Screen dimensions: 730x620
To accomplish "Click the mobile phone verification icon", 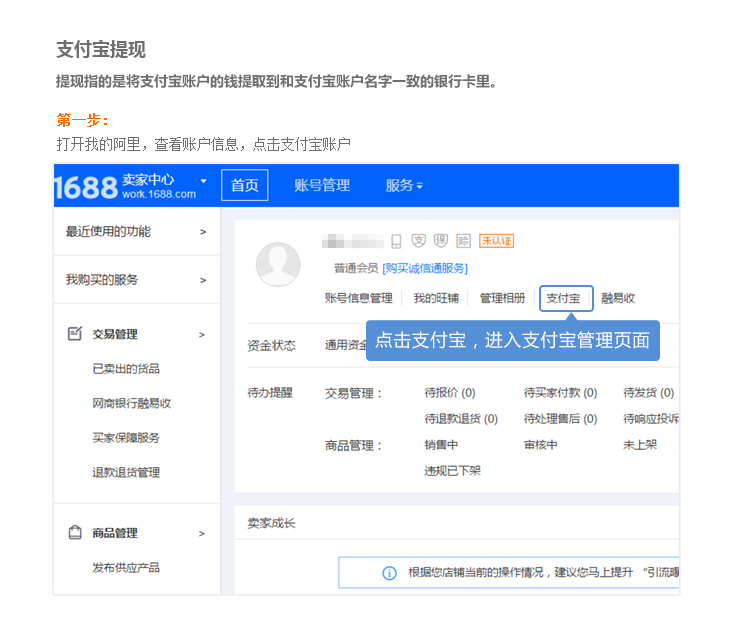I will pyautogui.click(x=396, y=241).
